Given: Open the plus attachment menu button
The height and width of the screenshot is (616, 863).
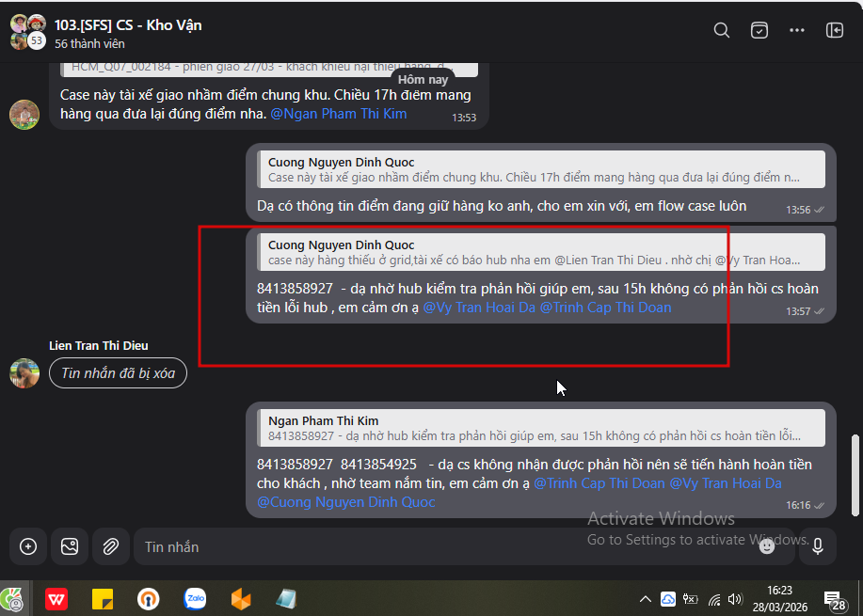Looking at the screenshot, I should pyautogui.click(x=28, y=546).
